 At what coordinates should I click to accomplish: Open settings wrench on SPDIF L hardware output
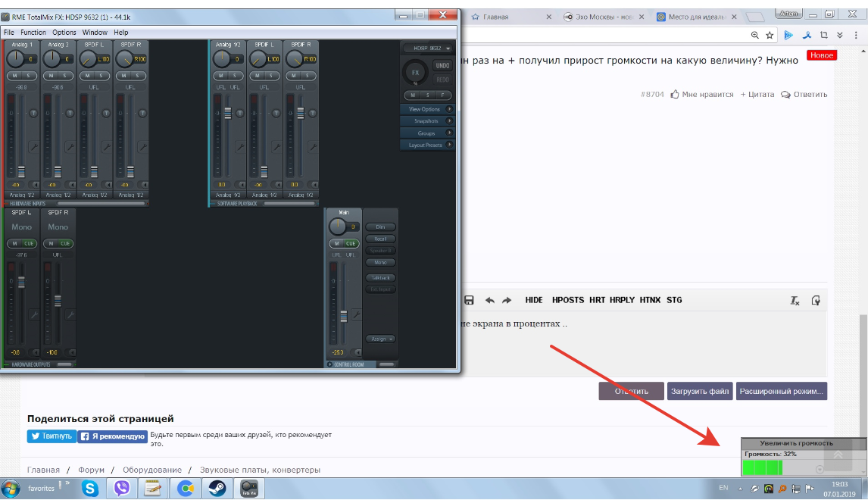coord(34,315)
